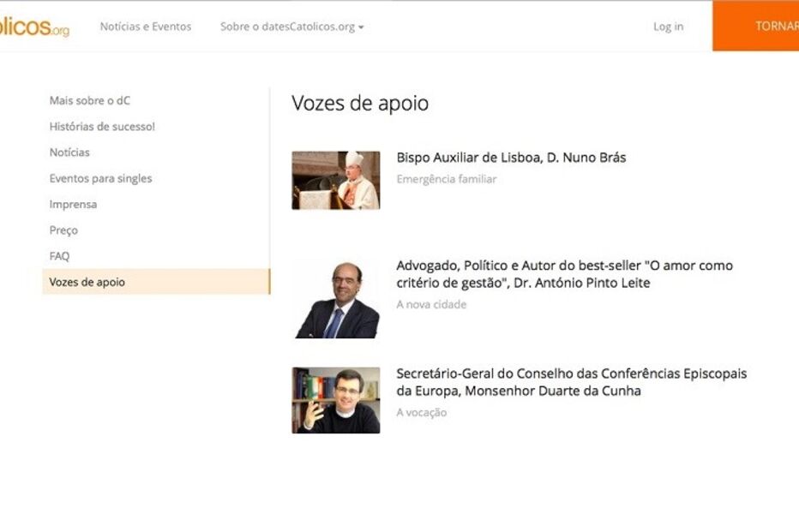
Task: Click the Vozes de apoio page heading
Action: pyautogui.click(x=359, y=103)
